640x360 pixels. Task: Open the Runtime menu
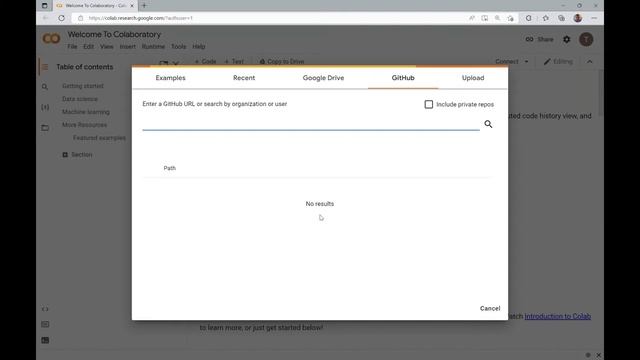pyautogui.click(x=153, y=47)
